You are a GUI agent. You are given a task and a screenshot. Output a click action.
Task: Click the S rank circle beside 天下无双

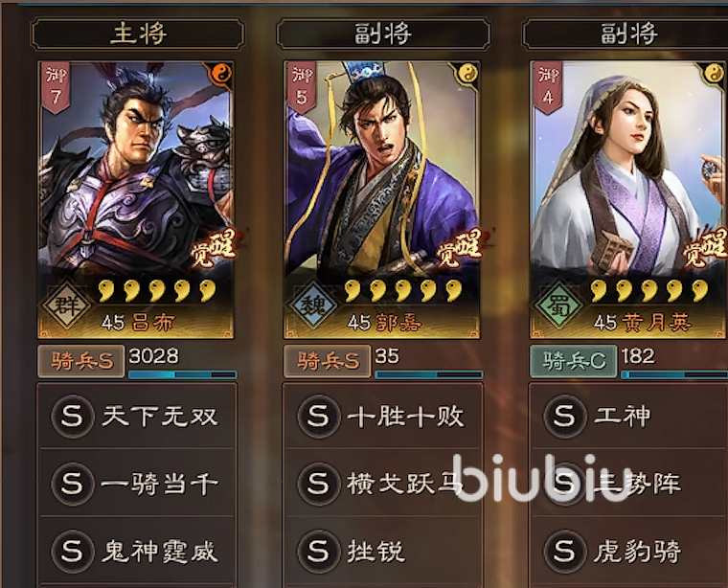click(73, 416)
